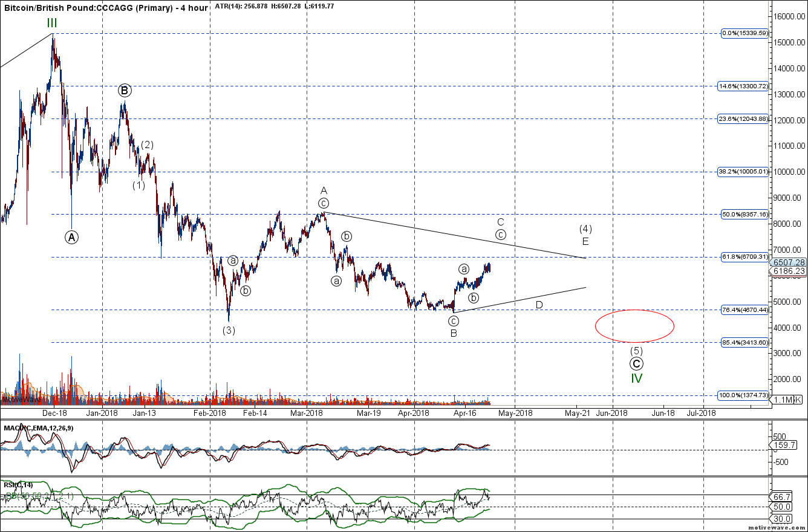This screenshot has width=808, height=532.
Task: Select the (2) wave label
Action: [x=147, y=144]
